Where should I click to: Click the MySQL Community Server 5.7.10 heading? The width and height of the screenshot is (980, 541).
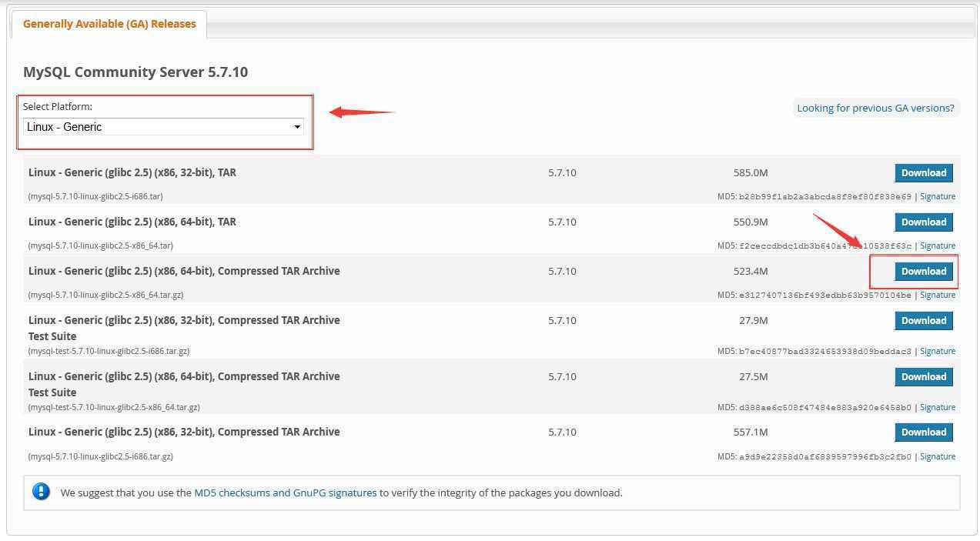[135, 72]
